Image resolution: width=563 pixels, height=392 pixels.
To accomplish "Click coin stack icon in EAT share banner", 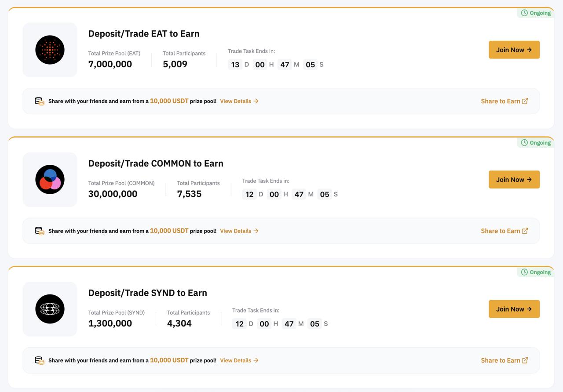I will pos(40,101).
